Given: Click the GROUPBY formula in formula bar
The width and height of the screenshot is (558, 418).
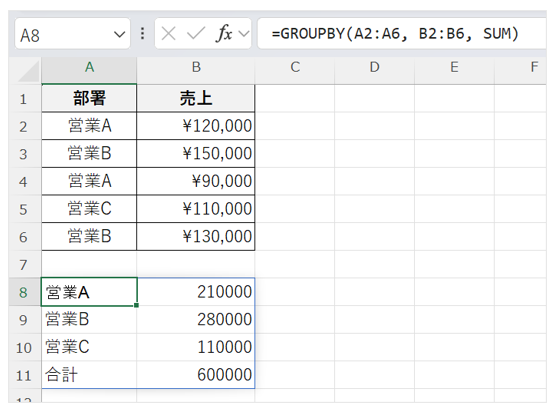Looking at the screenshot, I should click(x=395, y=34).
